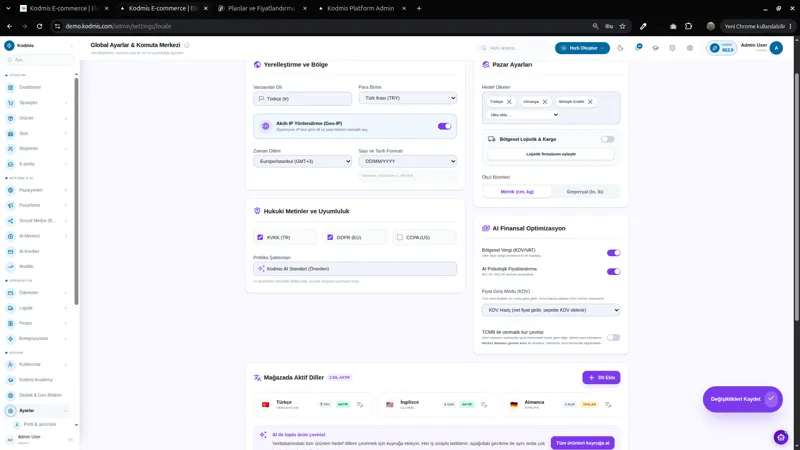The image size is (800, 450).
Task: Open chat messages icon in header
Action: tap(638, 47)
